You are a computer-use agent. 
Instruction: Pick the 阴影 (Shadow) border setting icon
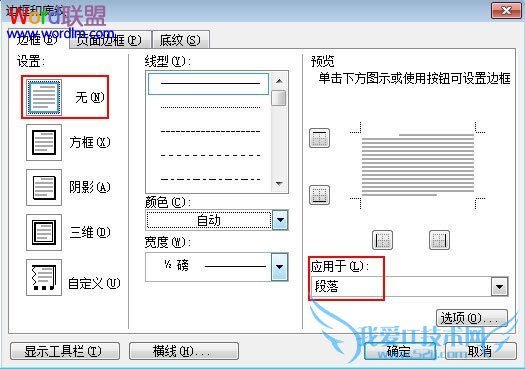[x=44, y=187]
